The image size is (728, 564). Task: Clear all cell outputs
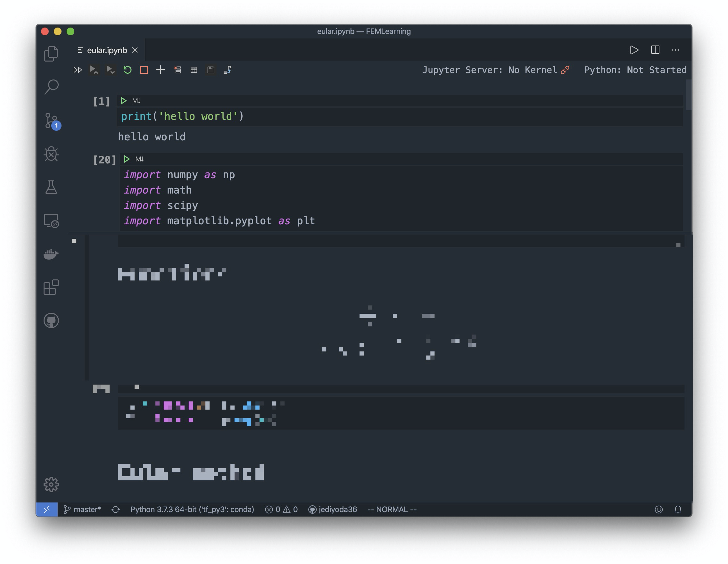[x=177, y=70]
